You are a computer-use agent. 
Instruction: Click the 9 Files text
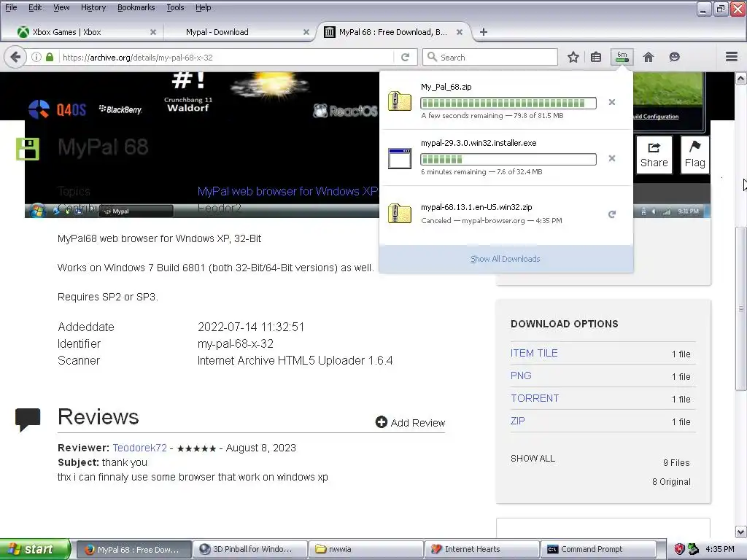(676, 462)
